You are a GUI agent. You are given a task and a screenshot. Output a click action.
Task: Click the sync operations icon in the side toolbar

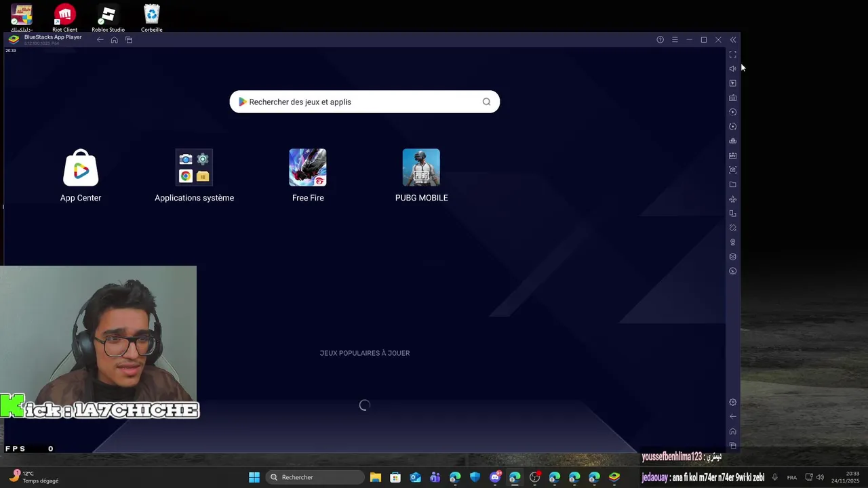pos(732,112)
